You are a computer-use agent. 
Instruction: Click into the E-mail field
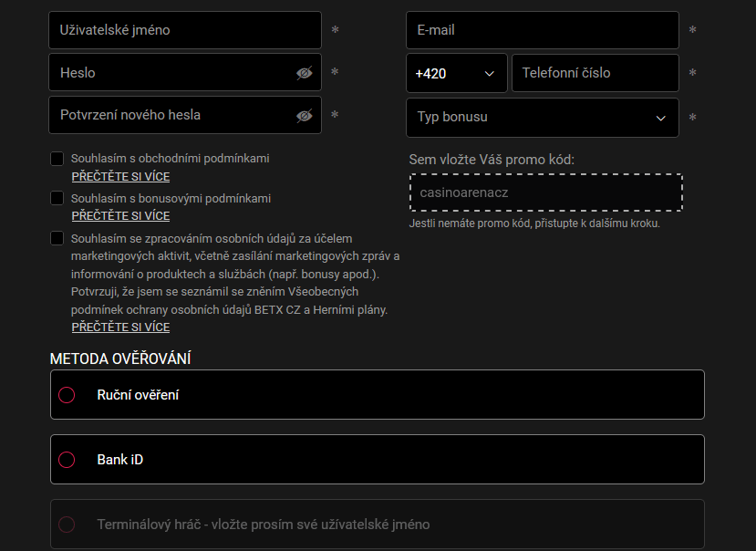[x=542, y=30]
